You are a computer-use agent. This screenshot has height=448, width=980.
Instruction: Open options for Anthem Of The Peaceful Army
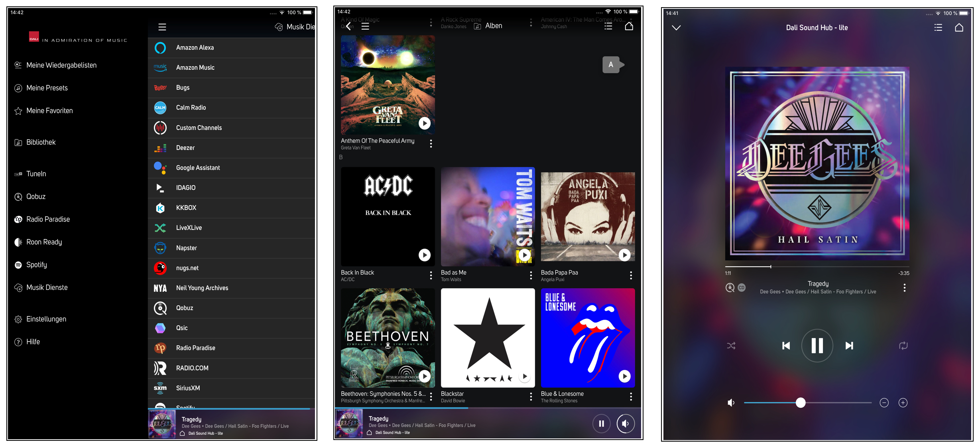(431, 144)
